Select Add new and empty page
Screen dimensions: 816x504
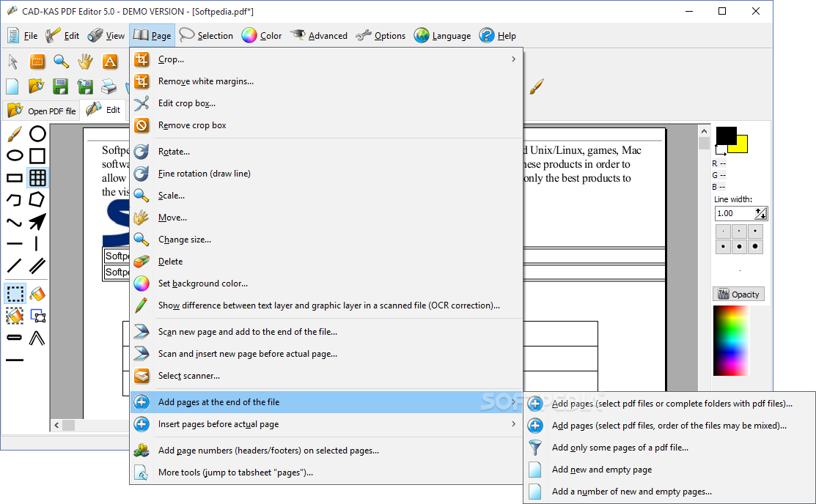coord(669,470)
